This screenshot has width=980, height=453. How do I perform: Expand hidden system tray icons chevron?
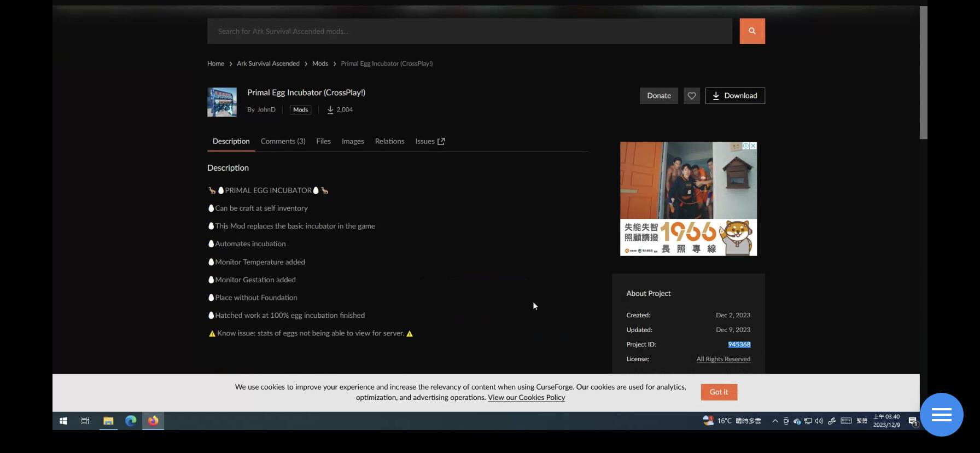[775, 421]
